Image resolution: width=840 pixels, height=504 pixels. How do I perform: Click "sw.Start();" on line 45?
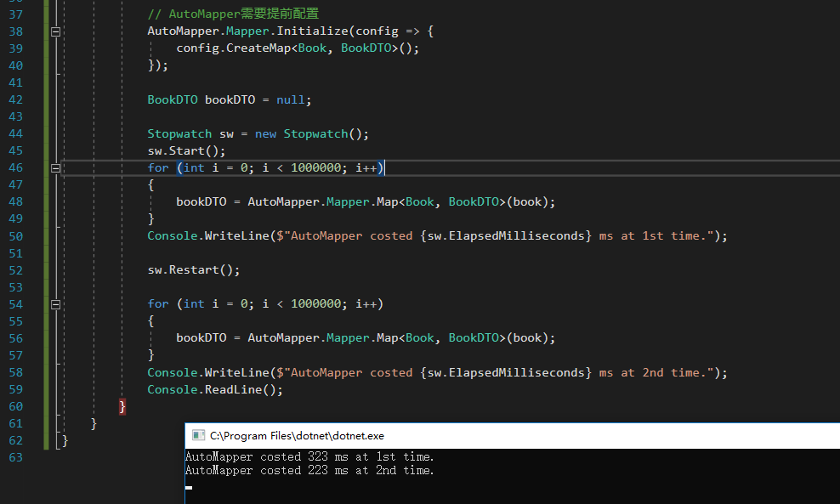pyautogui.click(x=186, y=151)
